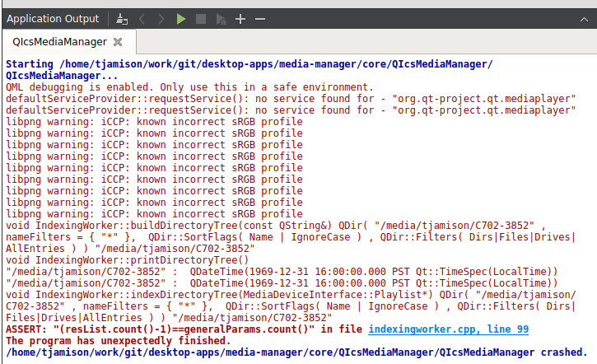Clear the Application Output pane
This screenshot has height=364, width=597.
[x=122, y=19]
